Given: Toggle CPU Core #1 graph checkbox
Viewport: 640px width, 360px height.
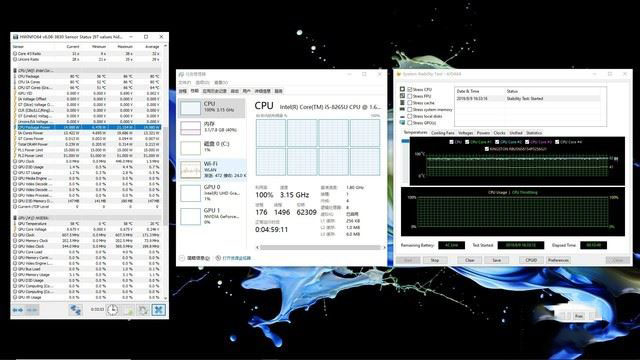Looking at the screenshot, I should [467, 142].
